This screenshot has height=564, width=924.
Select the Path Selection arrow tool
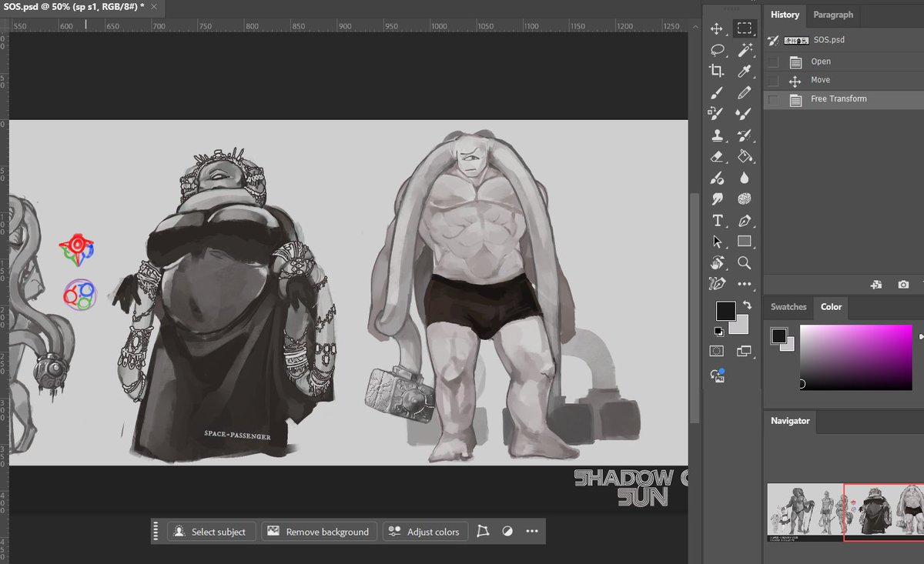click(717, 242)
